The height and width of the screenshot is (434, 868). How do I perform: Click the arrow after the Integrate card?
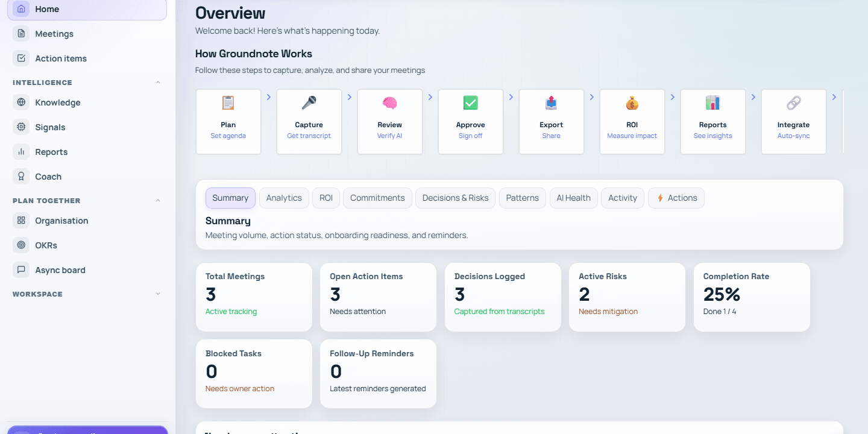click(834, 97)
